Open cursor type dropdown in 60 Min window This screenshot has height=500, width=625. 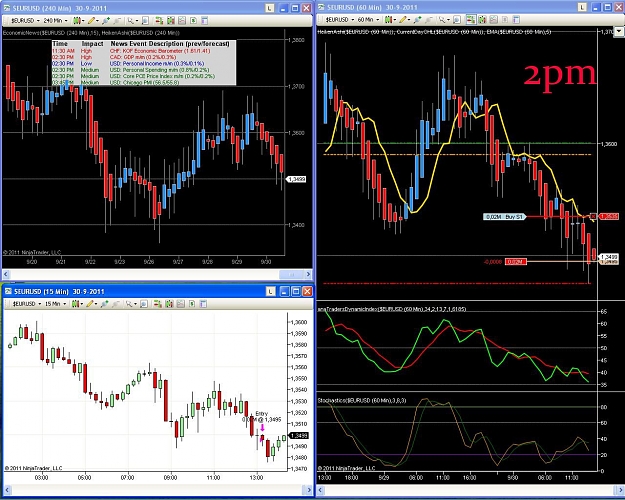click(444, 20)
